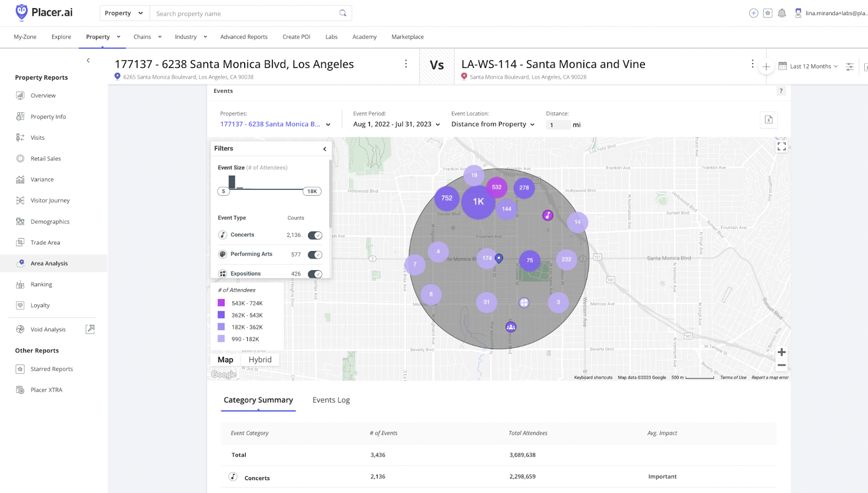This screenshot has height=493, width=868.
Task: Open the Event Period date dropdown
Action: coord(397,124)
